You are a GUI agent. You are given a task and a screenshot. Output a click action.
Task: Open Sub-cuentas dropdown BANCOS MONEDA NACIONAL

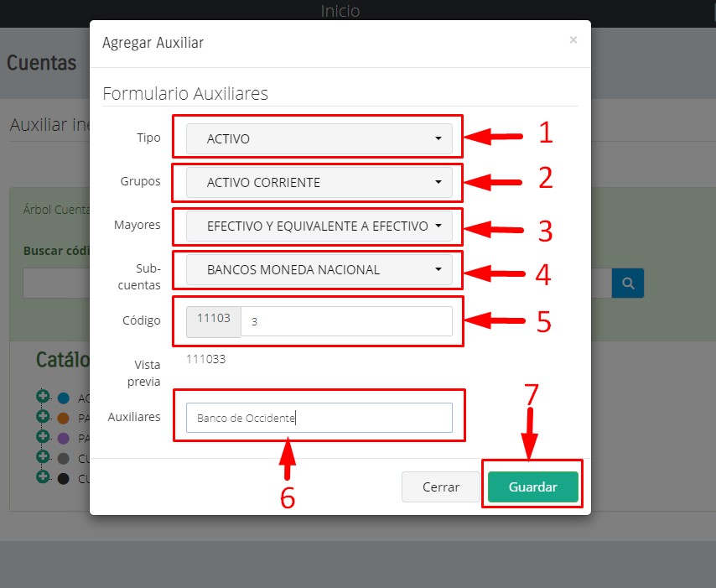319,269
